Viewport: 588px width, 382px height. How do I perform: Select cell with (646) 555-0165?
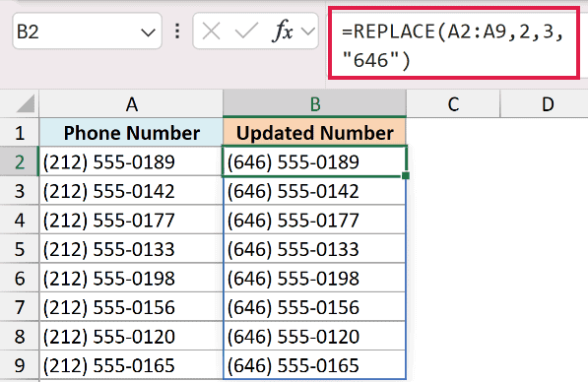tap(314, 365)
